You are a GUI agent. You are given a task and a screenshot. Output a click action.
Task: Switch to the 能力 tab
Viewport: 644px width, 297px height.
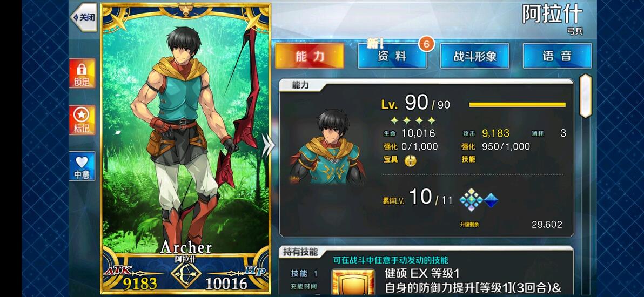pos(310,56)
